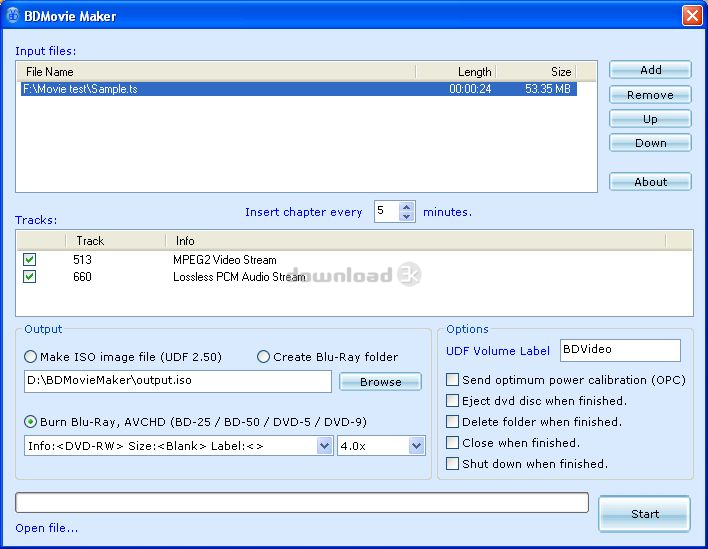Click the Open file... link

[x=47, y=528]
